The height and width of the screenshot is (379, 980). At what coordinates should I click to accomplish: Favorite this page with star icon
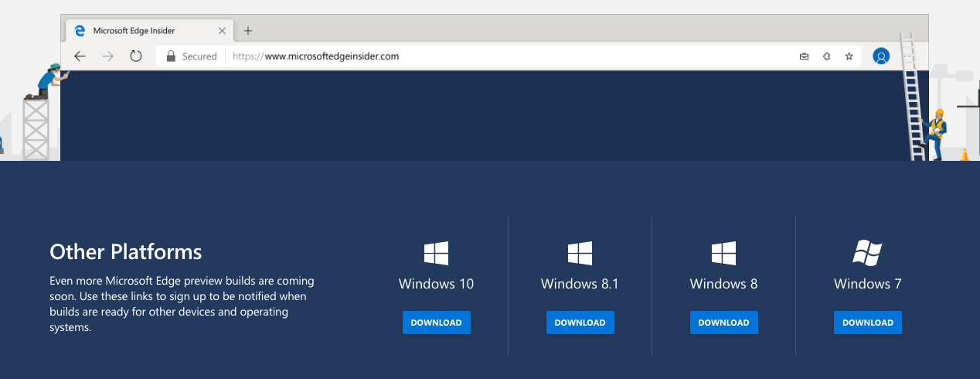pos(849,56)
